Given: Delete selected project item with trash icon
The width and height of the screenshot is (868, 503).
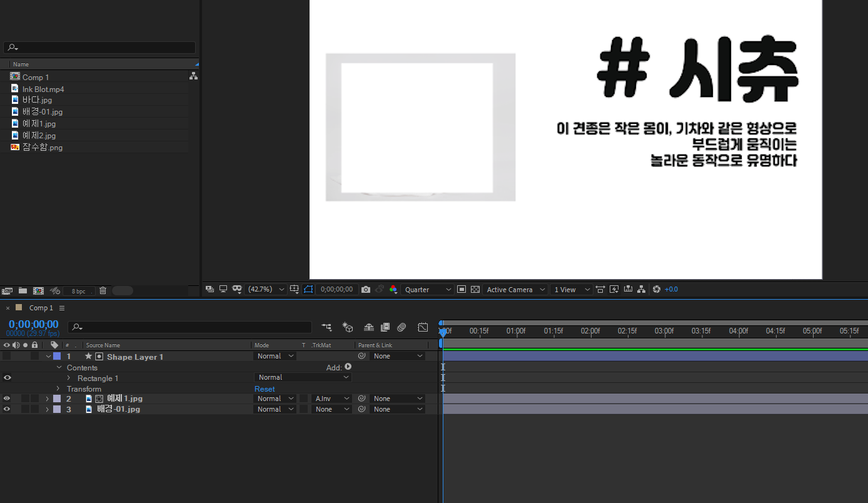Looking at the screenshot, I should click(x=103, y=291).
